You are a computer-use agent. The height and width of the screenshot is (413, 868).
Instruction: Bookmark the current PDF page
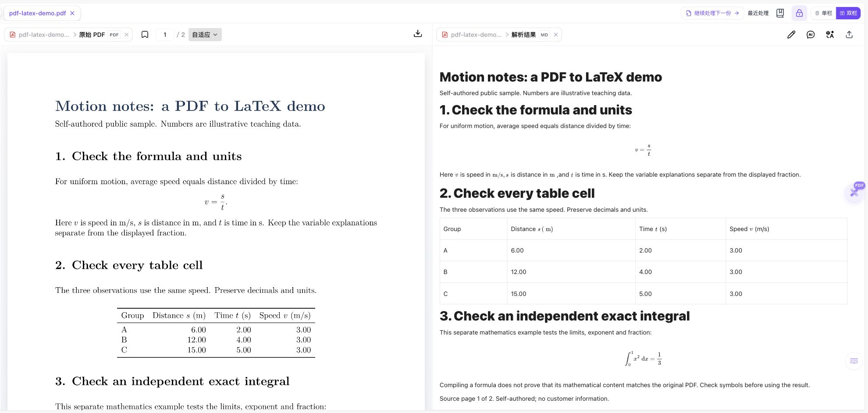[145, 35]
